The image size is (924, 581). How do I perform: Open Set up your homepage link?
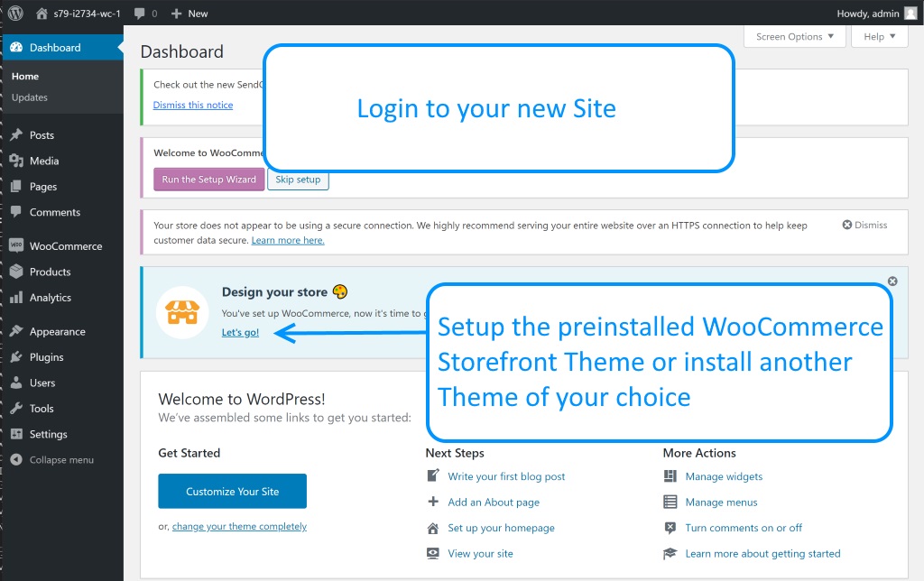pyautogui.click(x=501, y=528)
